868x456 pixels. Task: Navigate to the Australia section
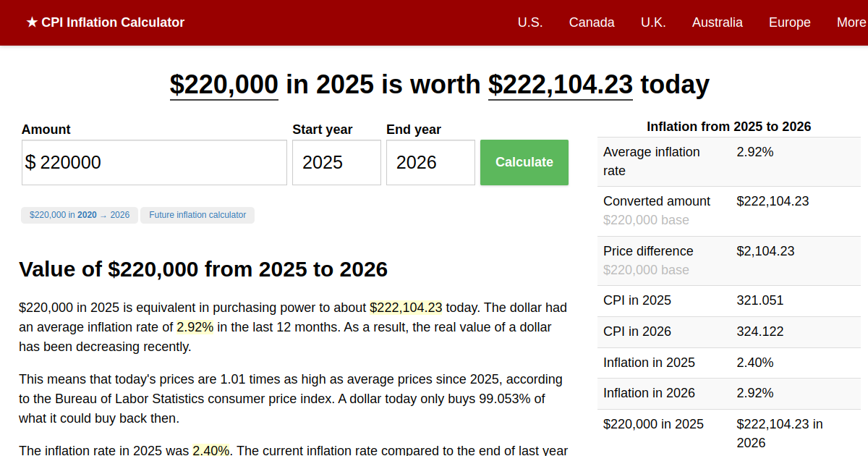[717, 22]
